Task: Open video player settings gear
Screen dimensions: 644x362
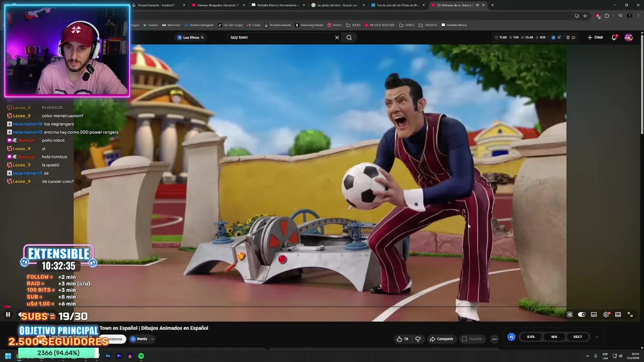Action: [606, 315]
